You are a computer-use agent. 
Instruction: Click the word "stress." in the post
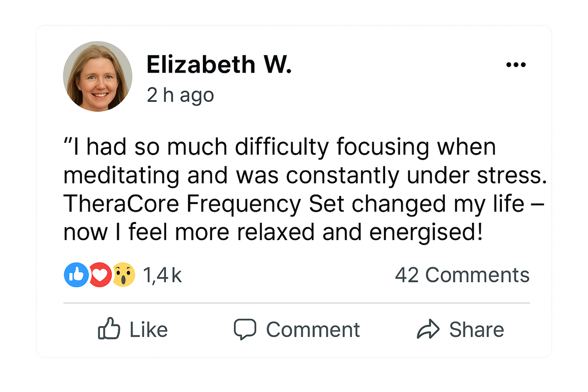[512, 176]
